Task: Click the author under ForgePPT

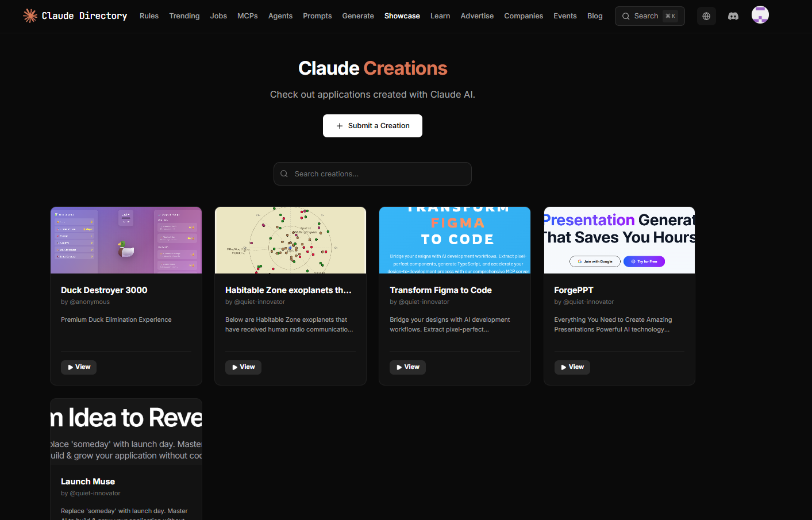Action: pyautogui.click(x=584, y=302)
